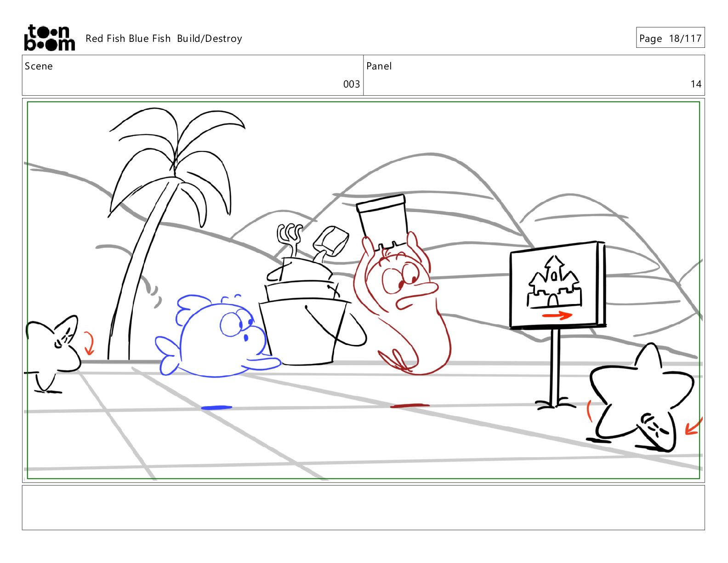Viewport: 728px width, 563px height.
Task: Click the storyboard panel drawing
Action: point(363,290)
